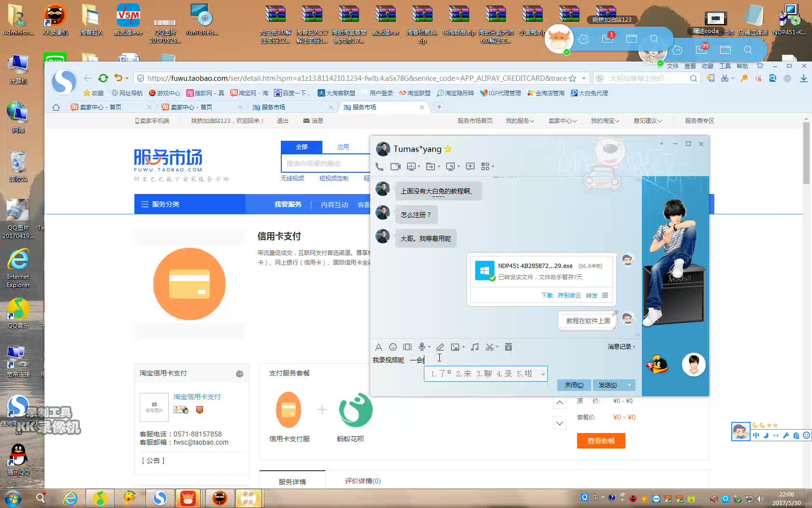Viewport: 812px width, 508px height.
Task: Click the package list up chevron
Action: 559,403
